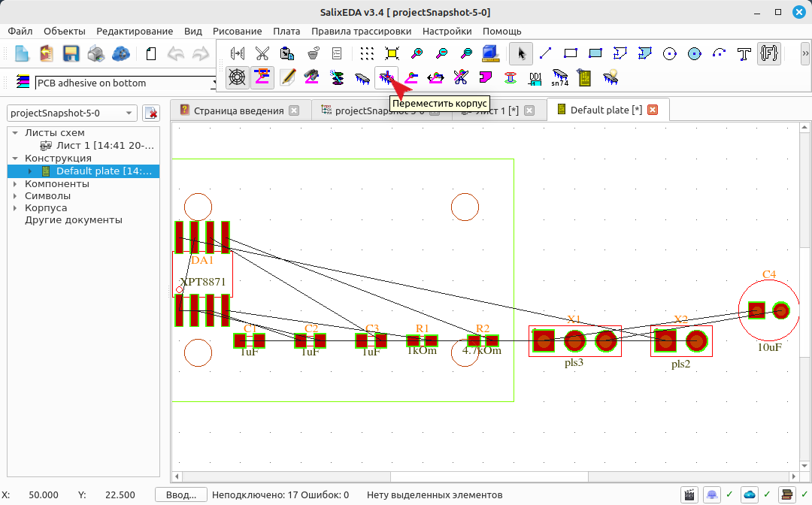Click the blue cloud storage toolbar icon

click(120, 54)
